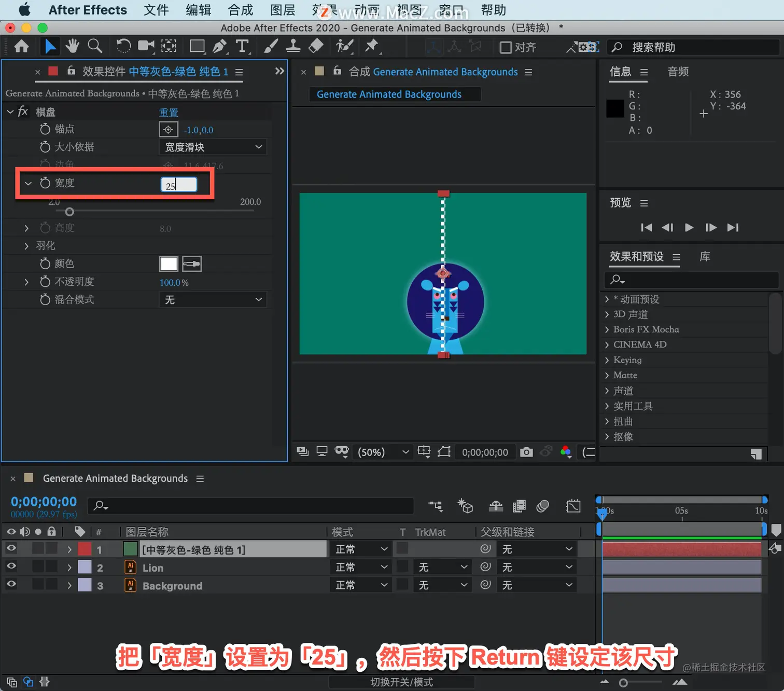The image size is (784, 691).
Task: Click the go to first frame button
Action: coord(647,227)
